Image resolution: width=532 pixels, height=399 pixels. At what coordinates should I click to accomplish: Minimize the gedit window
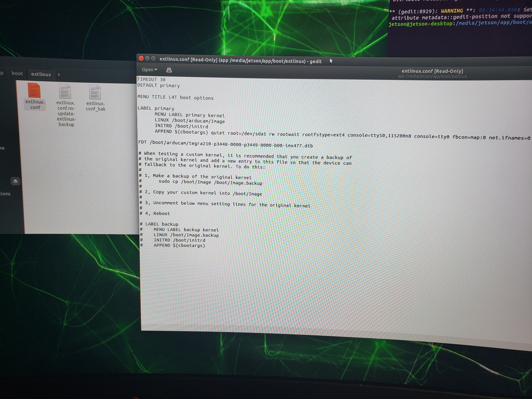[147, 58]
